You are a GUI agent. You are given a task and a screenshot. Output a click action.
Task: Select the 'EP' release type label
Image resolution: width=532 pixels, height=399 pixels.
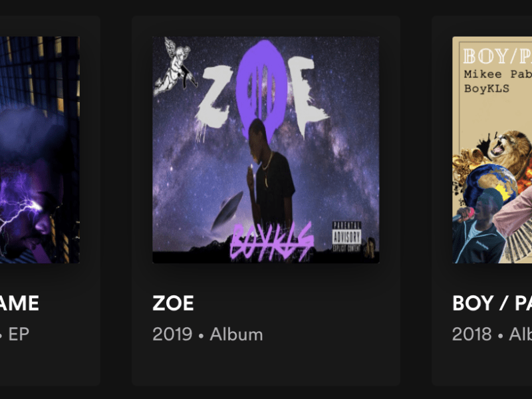pos(19,334)
